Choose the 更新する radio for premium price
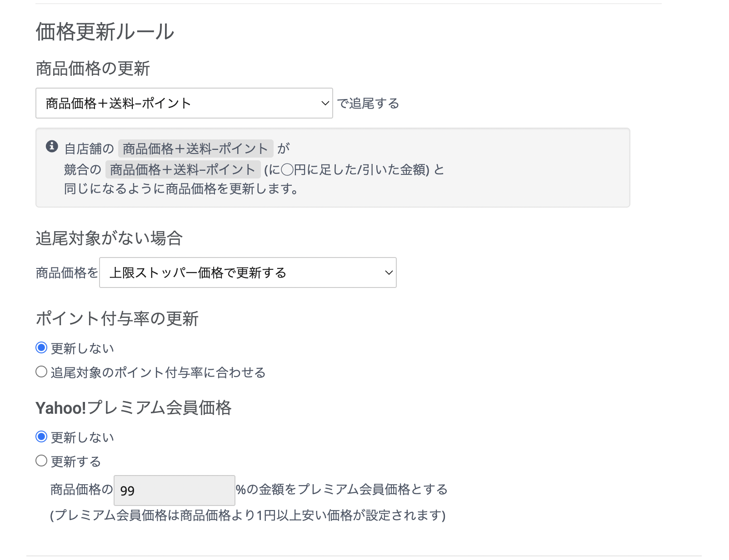 (41, 461)
